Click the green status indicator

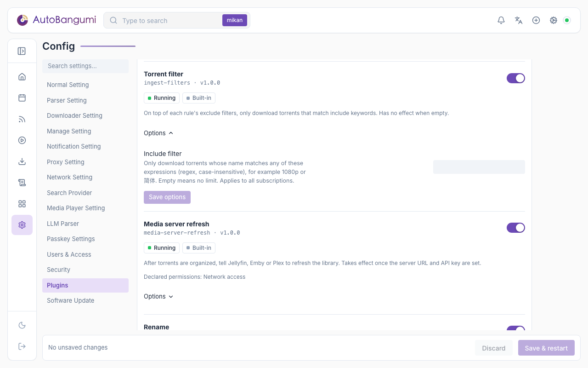[x=567, y=20]
